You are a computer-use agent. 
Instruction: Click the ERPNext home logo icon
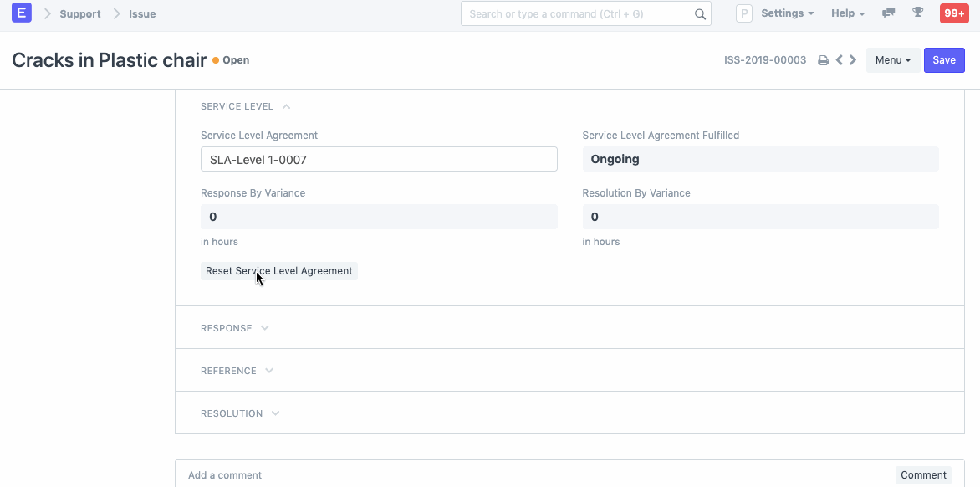[x=22, y=13]
